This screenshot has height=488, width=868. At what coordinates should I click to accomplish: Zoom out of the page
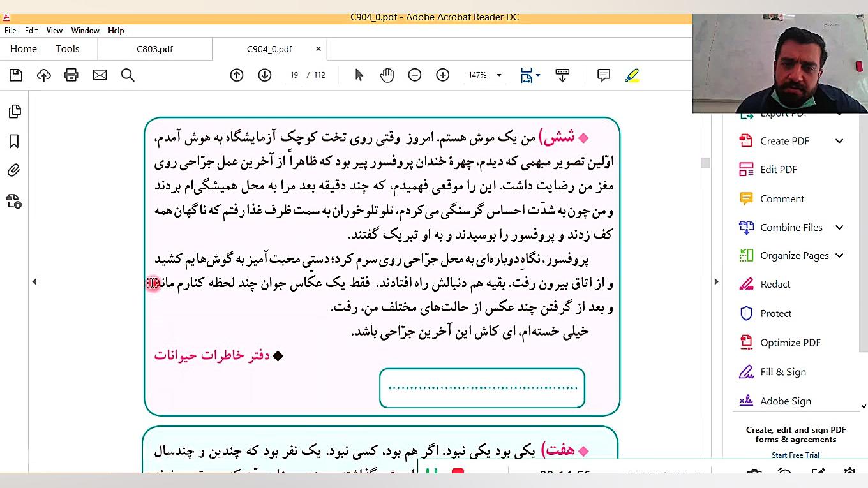pyautogui.click(x=414, y=75)
